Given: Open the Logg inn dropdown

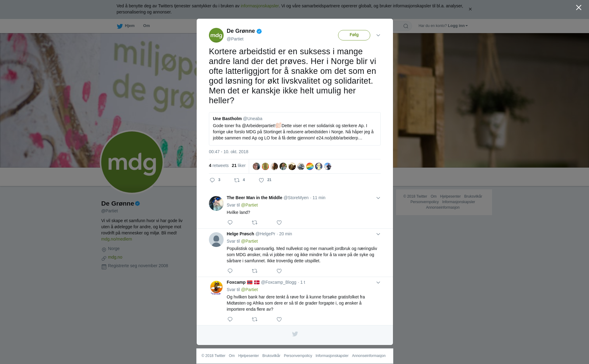Looking at the screenshot, I should pos(458,26).
